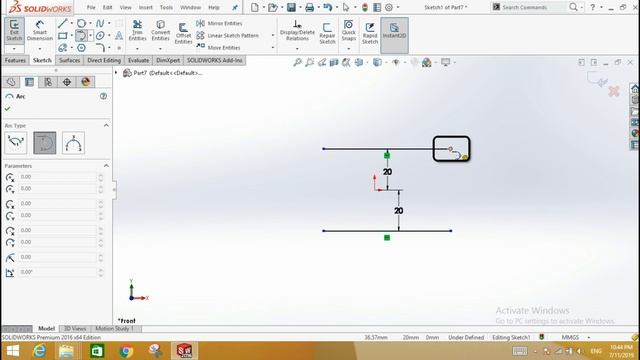Select Centerpoint Arc type

pyautogui.click(x=16, y=143)
